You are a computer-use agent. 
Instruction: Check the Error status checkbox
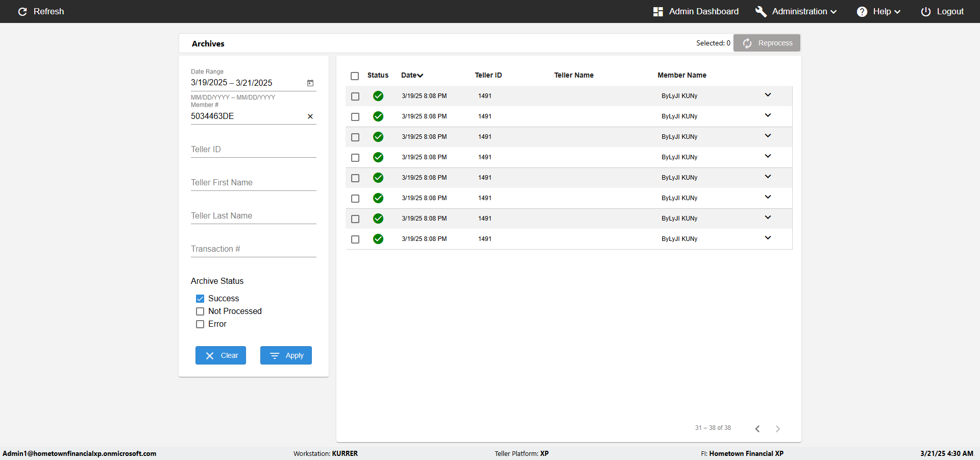(200, 324)
